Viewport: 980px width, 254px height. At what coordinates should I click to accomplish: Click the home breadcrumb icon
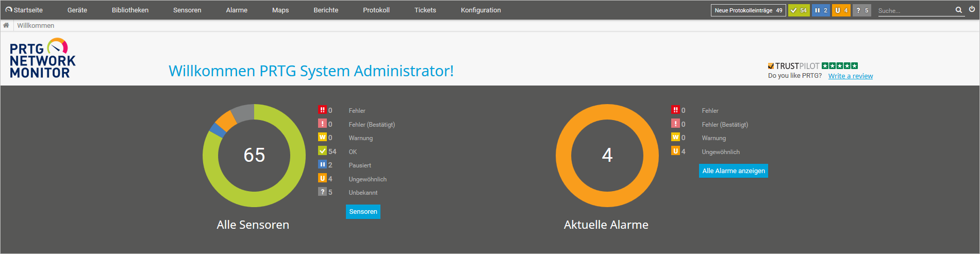pyautogui.click(x=6, y=25)
